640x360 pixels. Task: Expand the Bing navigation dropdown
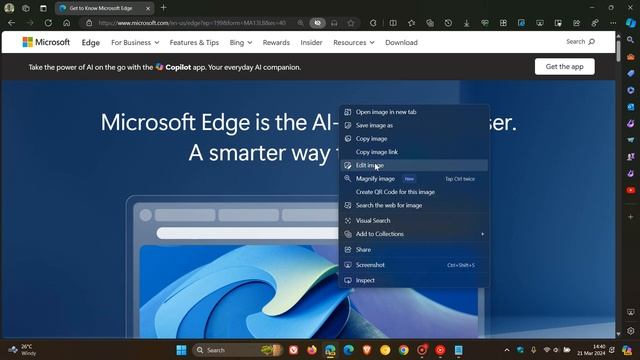coord(240,42)
